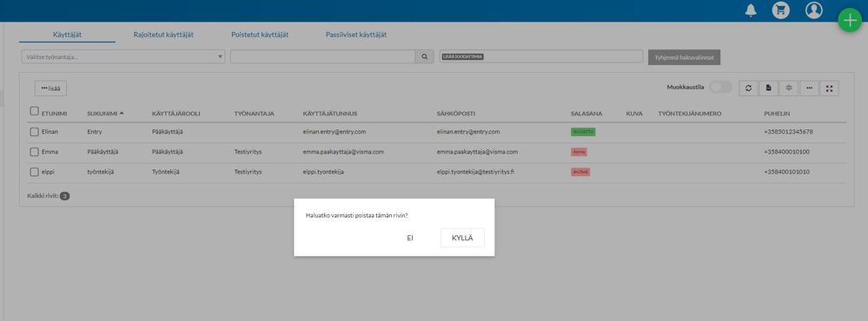Click email elppi.tyontekija@testiyritys.fi

(x=475, y=172)
